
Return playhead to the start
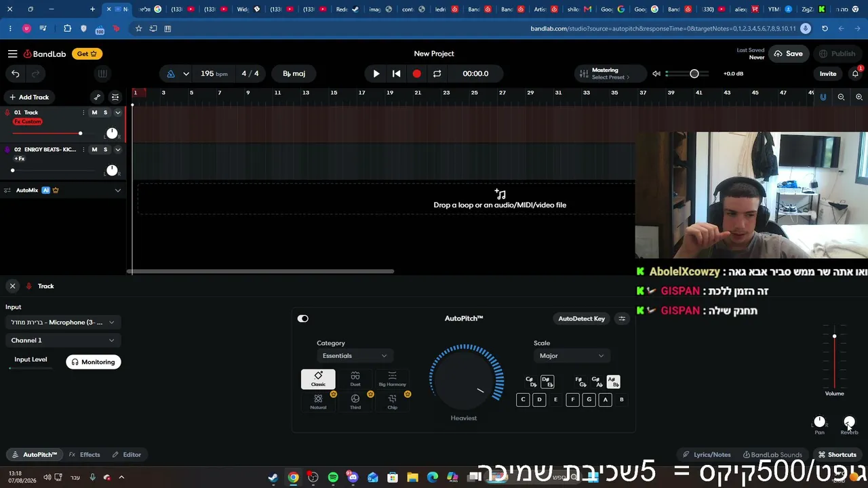397,74
